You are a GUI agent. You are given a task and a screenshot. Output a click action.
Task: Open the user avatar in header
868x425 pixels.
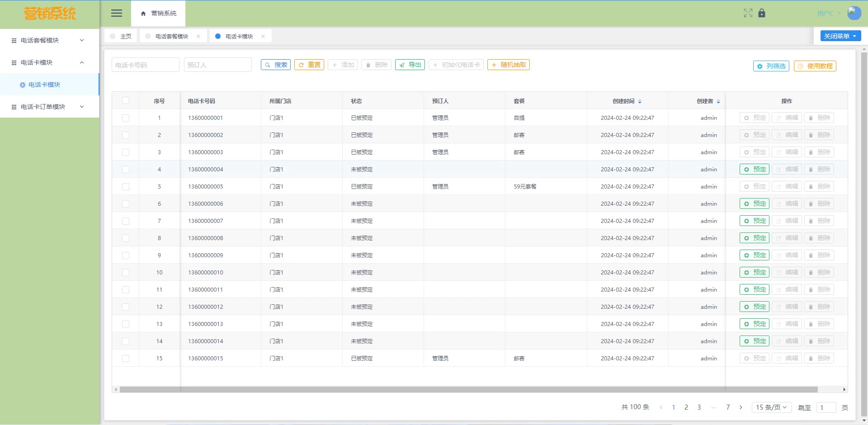(854, 13)
